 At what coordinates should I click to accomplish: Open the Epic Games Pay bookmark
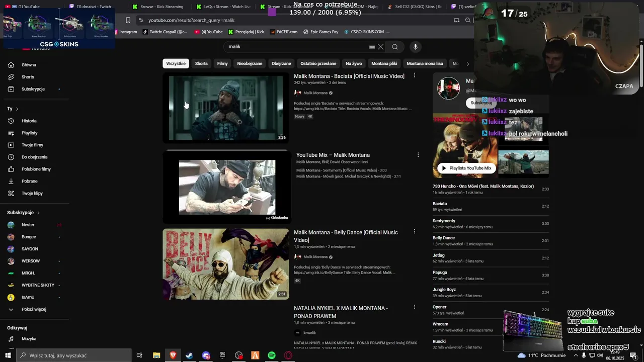pyautogui.click(x=321, y=32)
